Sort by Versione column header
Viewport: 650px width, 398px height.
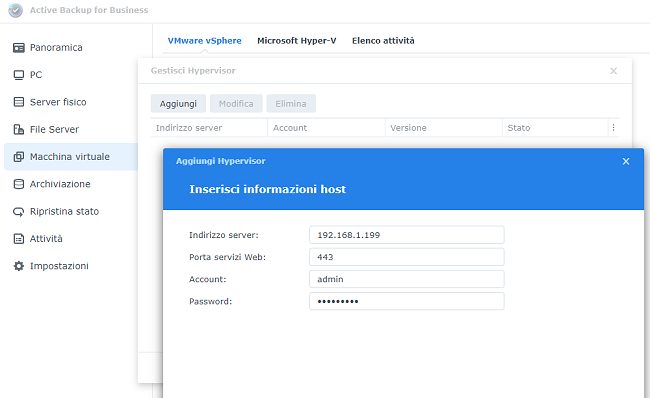[444, 128]
